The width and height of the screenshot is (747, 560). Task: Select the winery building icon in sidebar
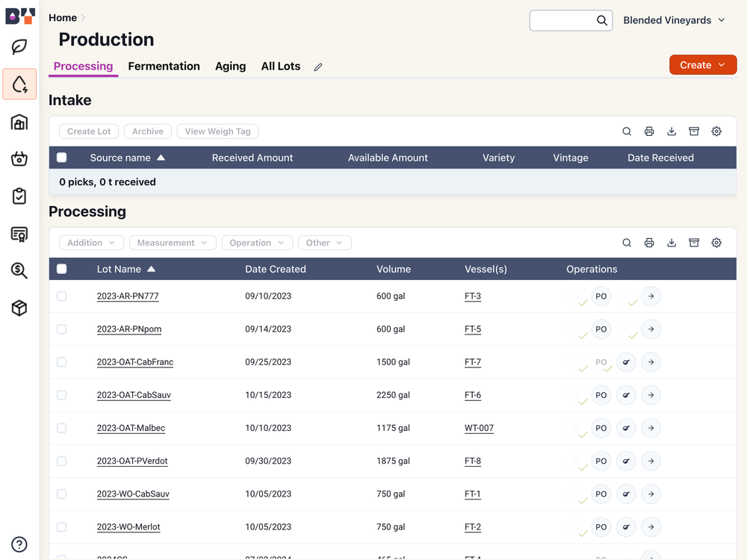(x=19, y=122)
